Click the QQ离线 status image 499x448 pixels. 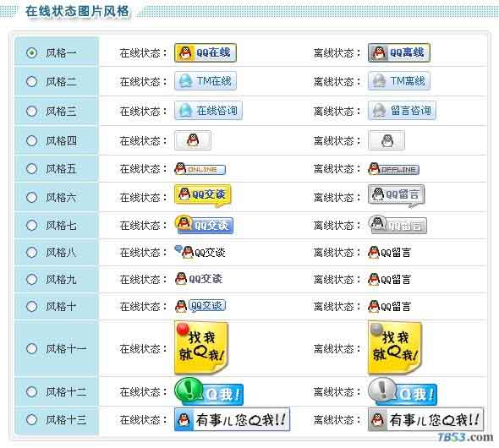coord(399,52)
